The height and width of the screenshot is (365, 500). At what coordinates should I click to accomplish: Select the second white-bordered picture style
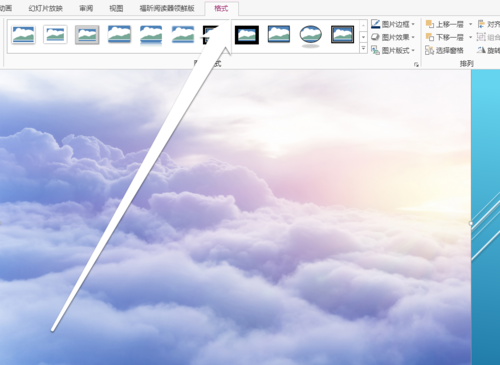tap(55, 35)
